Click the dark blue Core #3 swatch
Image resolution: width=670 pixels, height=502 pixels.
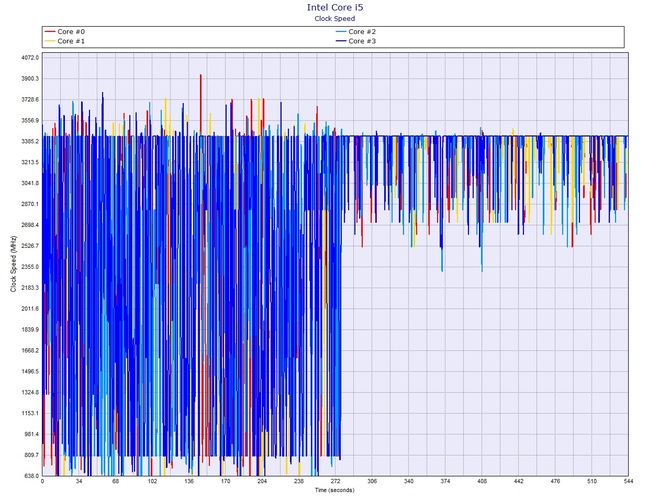[x=341, y=41]
